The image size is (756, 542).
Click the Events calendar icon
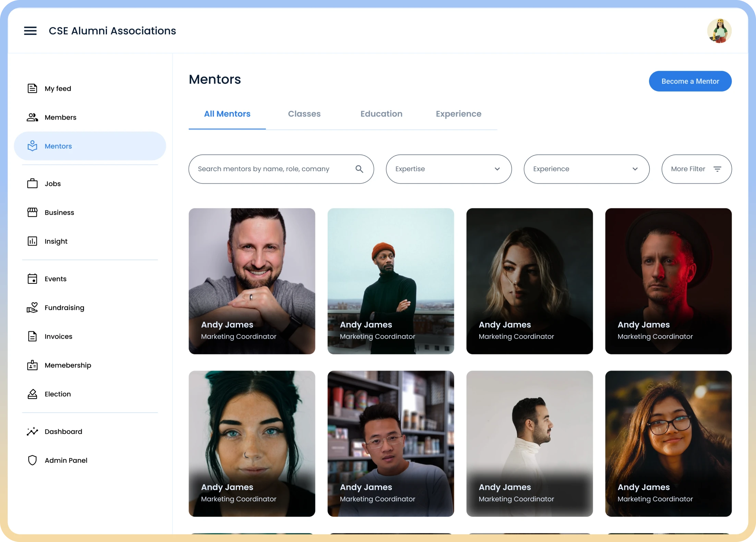(32, 279)
